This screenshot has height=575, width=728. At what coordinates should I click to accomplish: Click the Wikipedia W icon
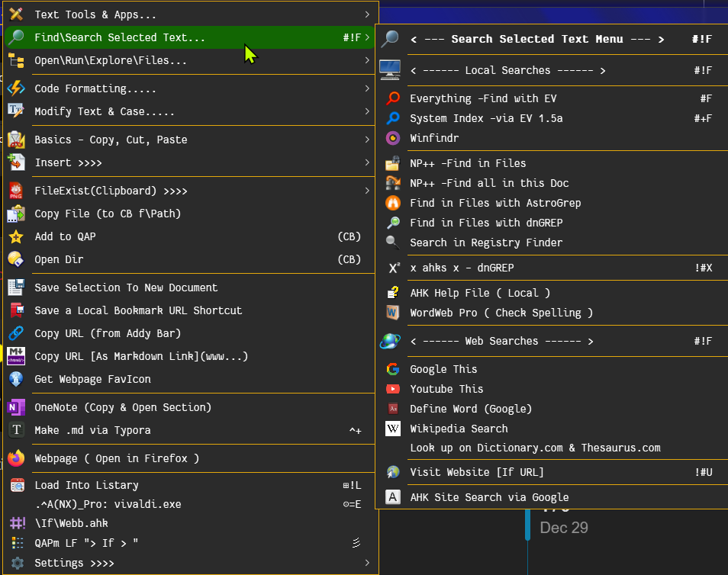[393, 429]
